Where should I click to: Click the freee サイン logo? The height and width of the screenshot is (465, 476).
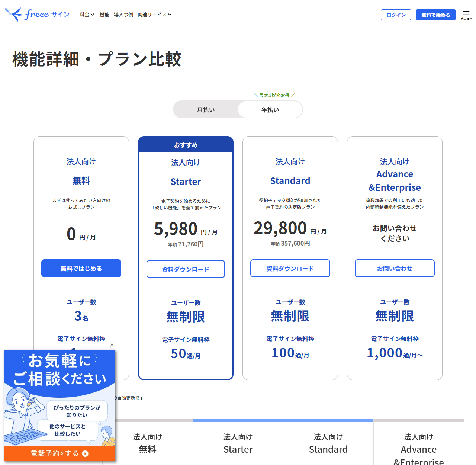point(37,15)
